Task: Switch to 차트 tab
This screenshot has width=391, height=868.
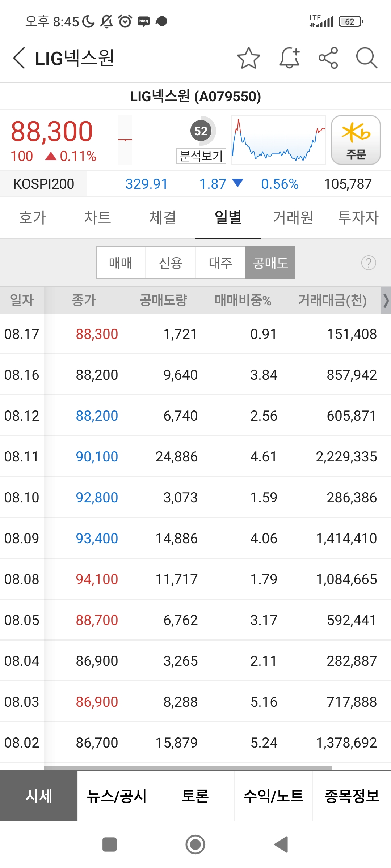Action: (98, 217)
